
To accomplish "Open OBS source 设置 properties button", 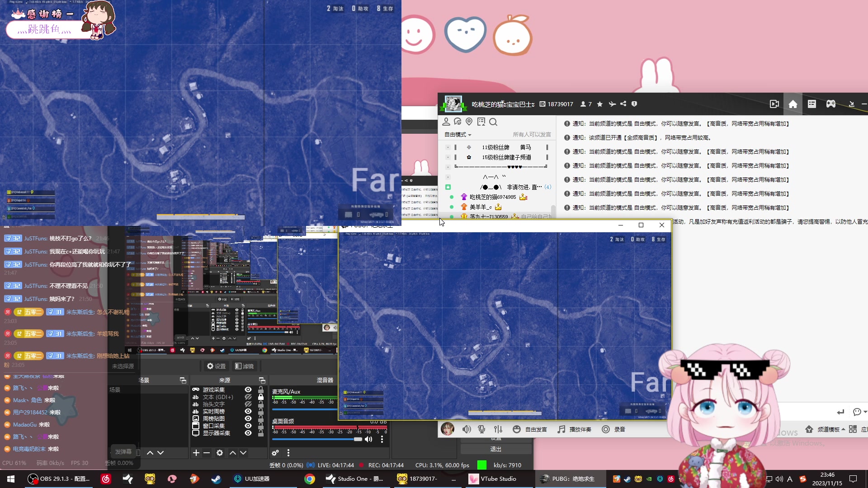I will pyautogui.click(x=216, y=366).
